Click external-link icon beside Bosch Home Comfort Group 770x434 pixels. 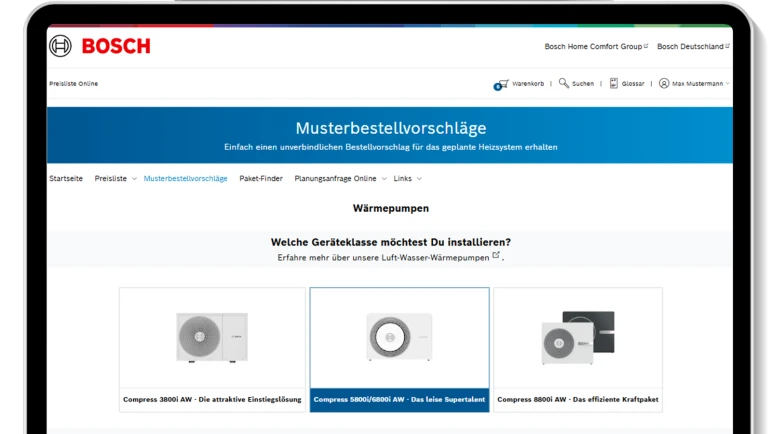[646, 46]
